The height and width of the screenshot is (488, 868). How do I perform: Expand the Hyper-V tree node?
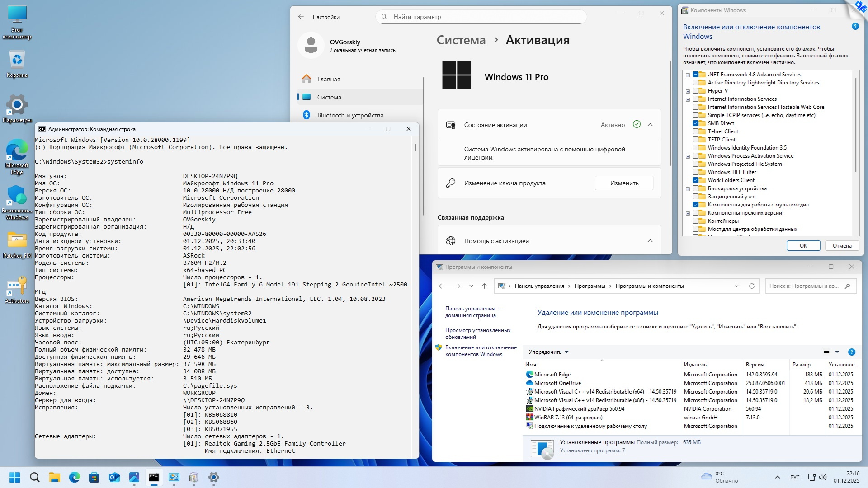pos(688,91)
